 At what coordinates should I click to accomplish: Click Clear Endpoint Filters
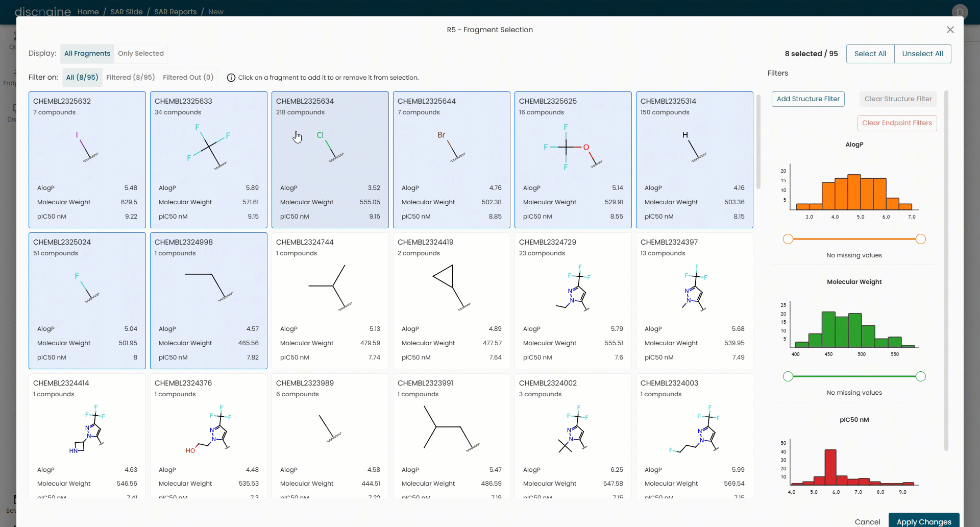[x=897, y=123]
